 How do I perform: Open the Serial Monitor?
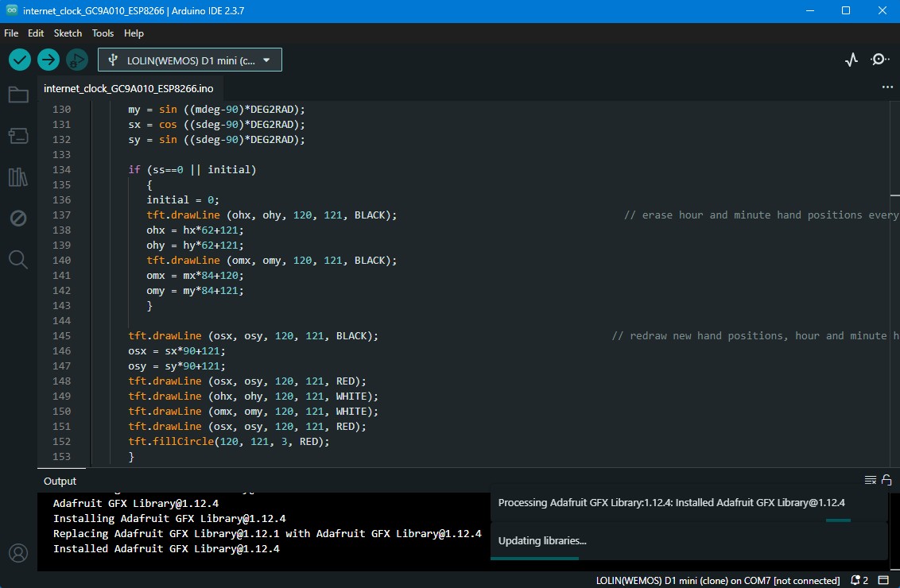click(880, 60)
